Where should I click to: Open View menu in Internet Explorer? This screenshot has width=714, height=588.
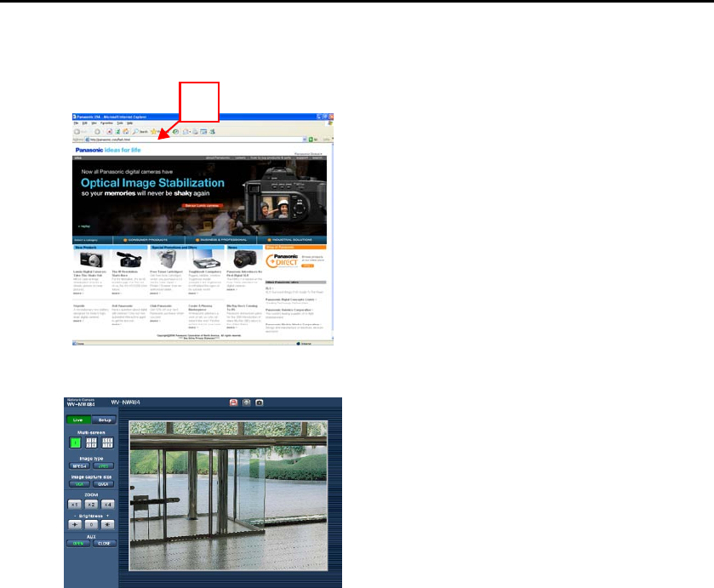point(94,123)
